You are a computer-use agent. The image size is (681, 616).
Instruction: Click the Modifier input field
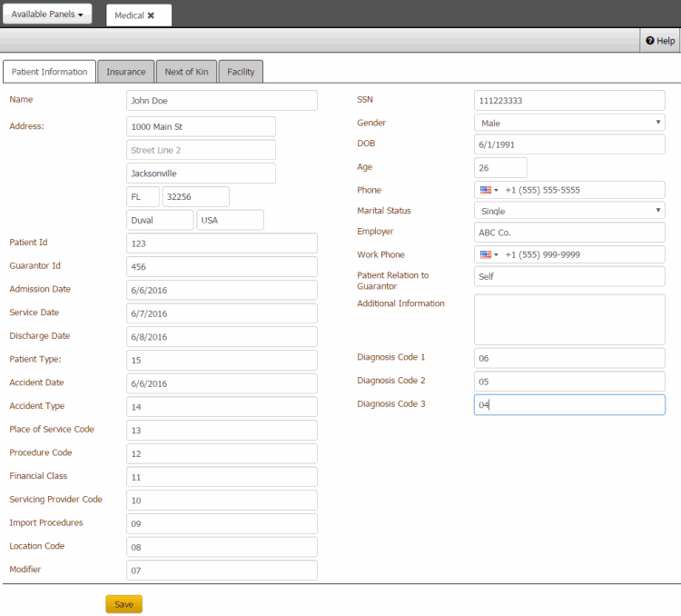point(222,570)
